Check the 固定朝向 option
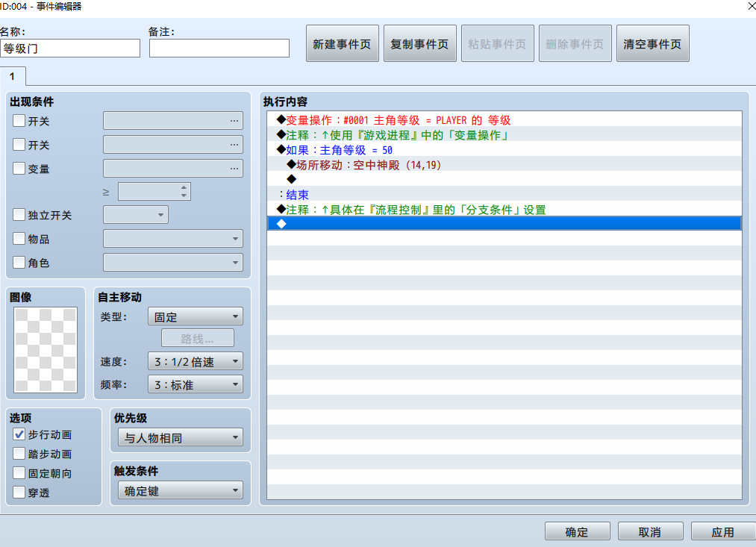Screen dimensions: 756x547 [19, 473]
